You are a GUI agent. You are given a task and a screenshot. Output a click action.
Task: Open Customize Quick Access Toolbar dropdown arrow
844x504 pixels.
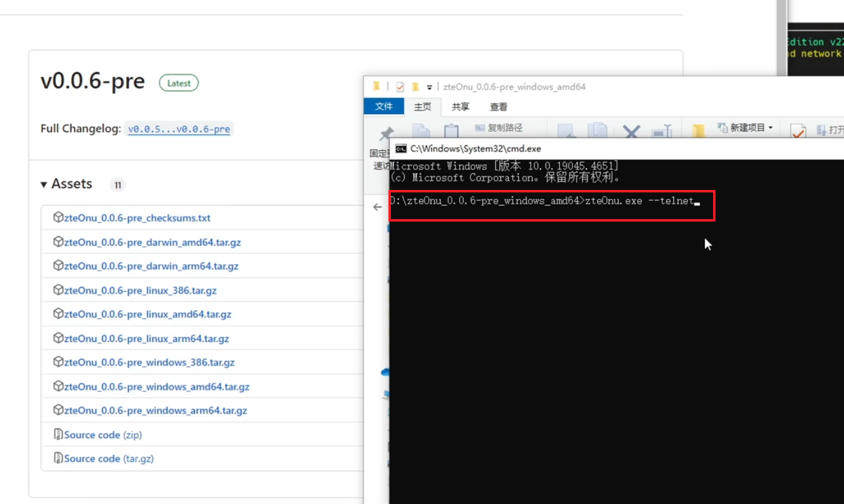pos(429,88)
